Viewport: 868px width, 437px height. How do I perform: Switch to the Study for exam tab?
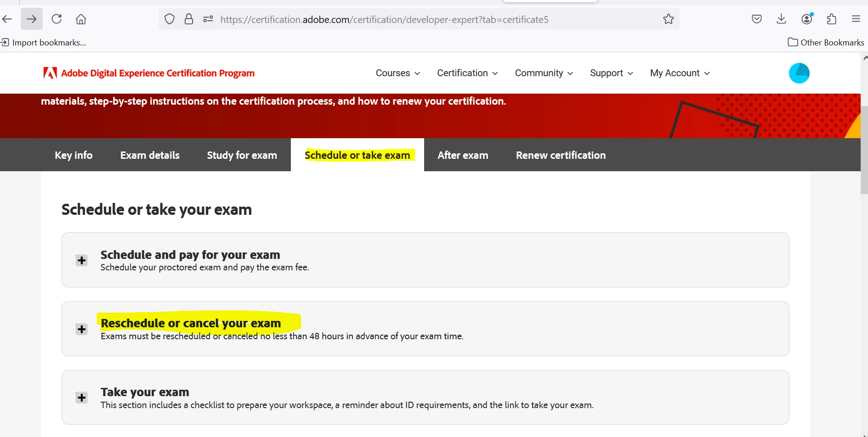point(242,155)
